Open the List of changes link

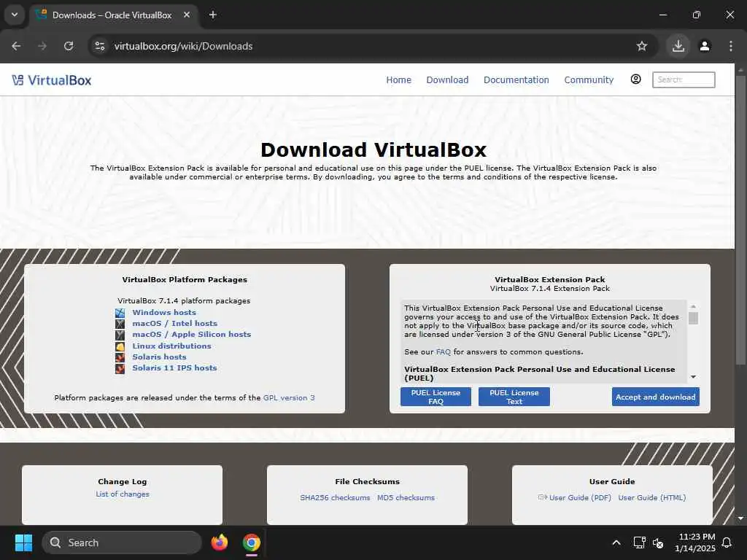(123, 494)
